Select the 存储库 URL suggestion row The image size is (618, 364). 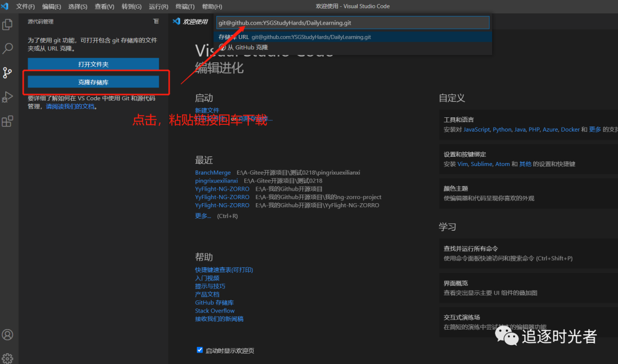point(352,37)
